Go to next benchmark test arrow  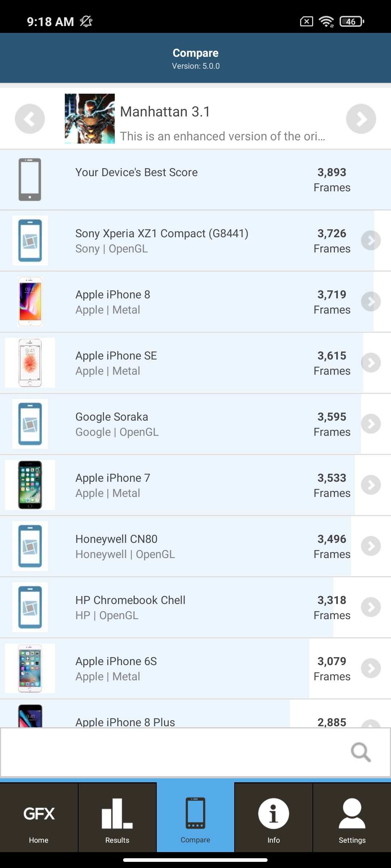click(x=361, y=119)
